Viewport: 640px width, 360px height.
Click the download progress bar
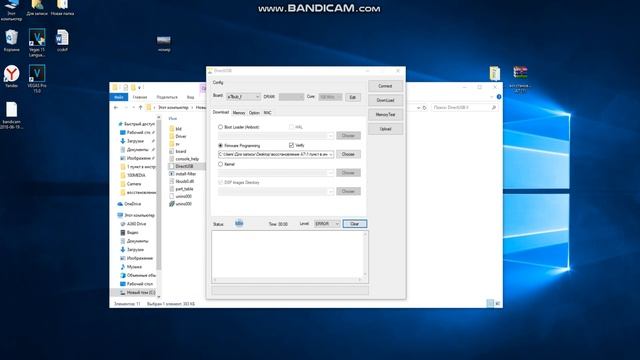[290, 290]
